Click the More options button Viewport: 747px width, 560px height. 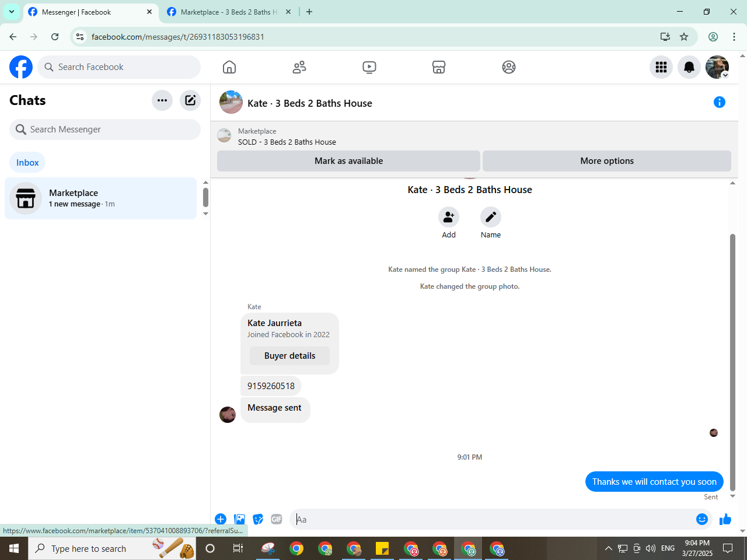(607, 161)
